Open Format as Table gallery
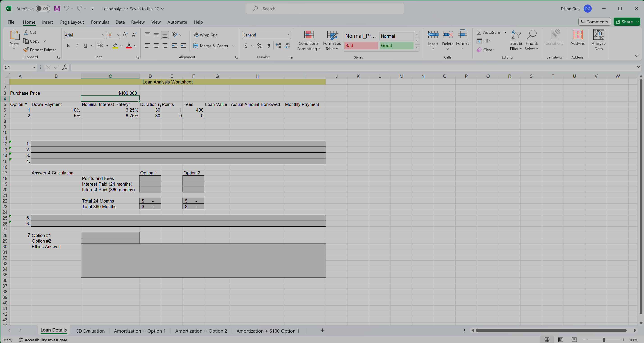 (x=332, y=41)
